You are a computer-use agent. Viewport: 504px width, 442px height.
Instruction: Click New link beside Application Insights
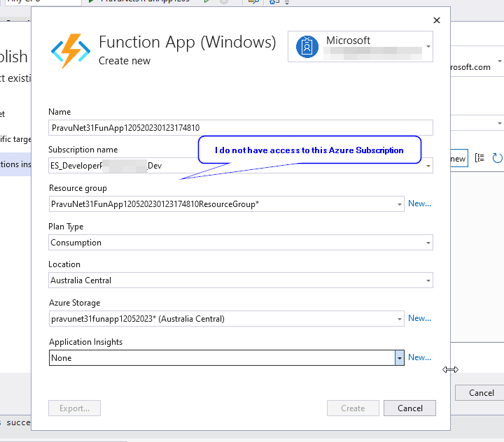tap(419, 357)
